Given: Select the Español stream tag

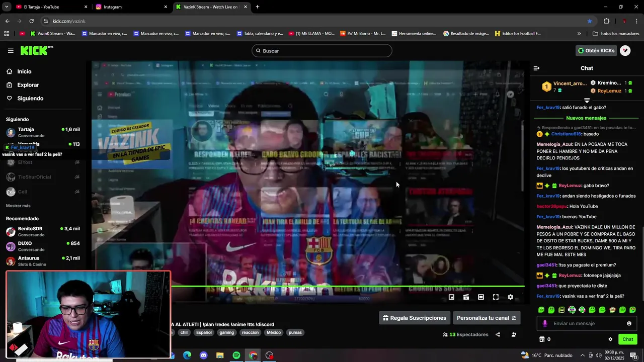Looking at the screenshot, I should 204,332.
